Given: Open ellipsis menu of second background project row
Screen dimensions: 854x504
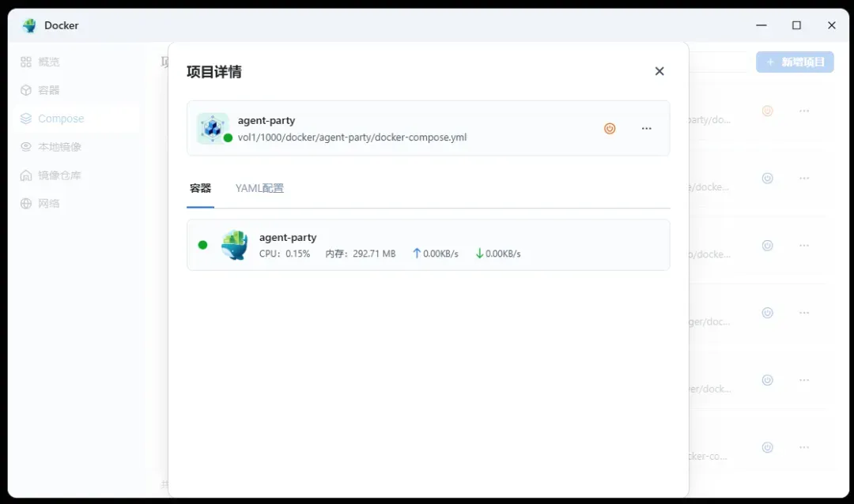Looking at the screenshot, I should [x=804, y=178].
